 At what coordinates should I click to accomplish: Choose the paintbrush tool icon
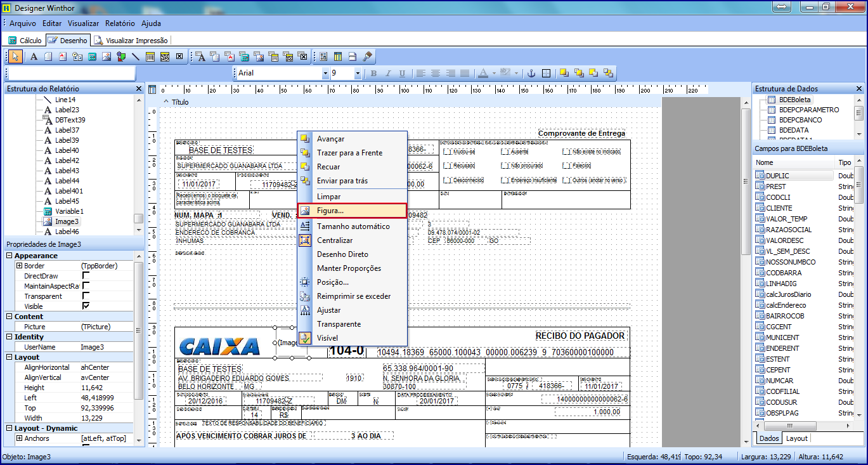pyautogui.click(x=367, y=56)
